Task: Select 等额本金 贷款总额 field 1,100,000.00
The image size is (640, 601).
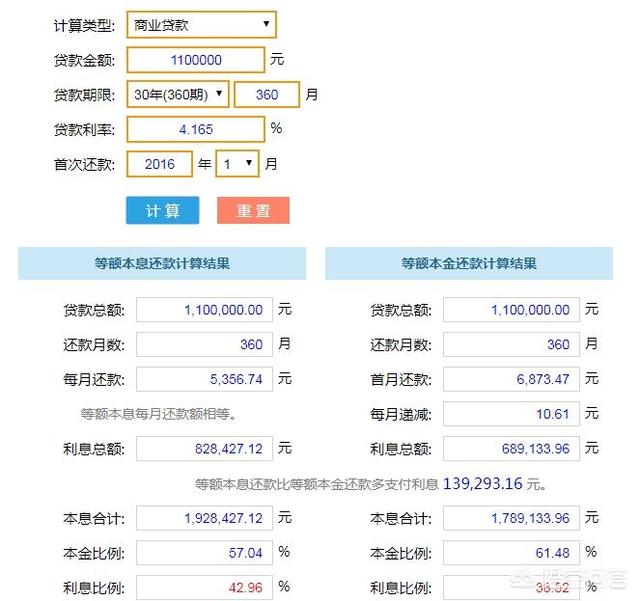Action: pyautogui.click(x=511, y=310)
